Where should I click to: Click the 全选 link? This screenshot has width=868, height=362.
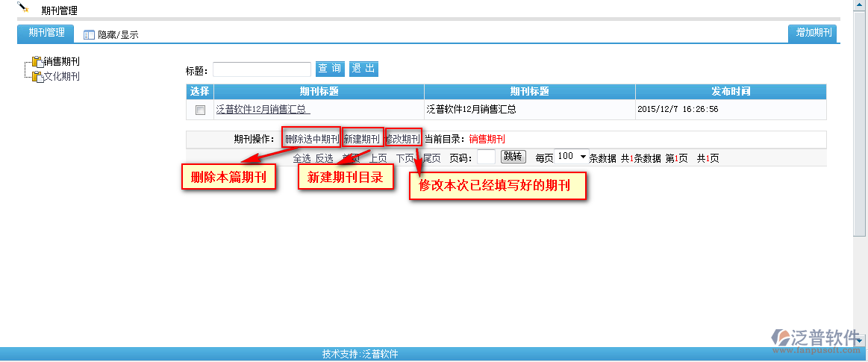point(302,158)
